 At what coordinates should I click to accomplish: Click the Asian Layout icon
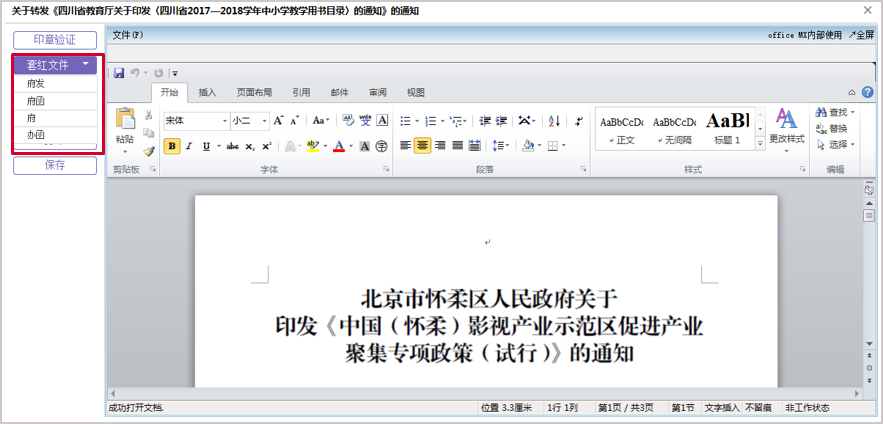525,121
